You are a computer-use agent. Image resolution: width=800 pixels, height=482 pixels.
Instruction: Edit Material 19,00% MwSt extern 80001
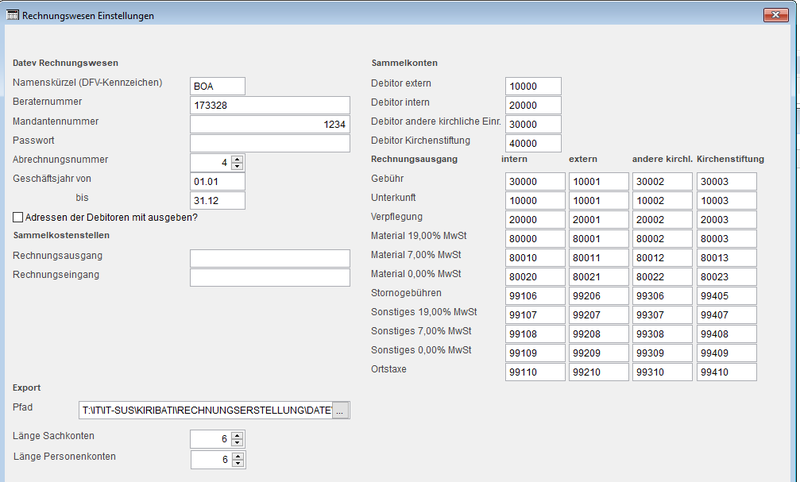(598, 239)
